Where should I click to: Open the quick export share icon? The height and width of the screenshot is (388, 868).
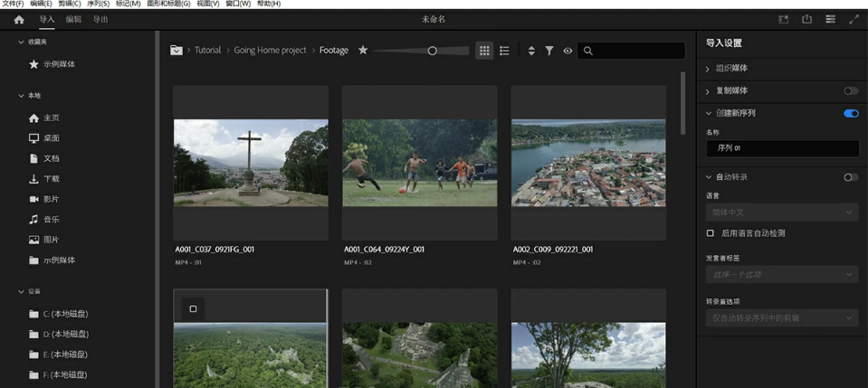tap(806, 19)
